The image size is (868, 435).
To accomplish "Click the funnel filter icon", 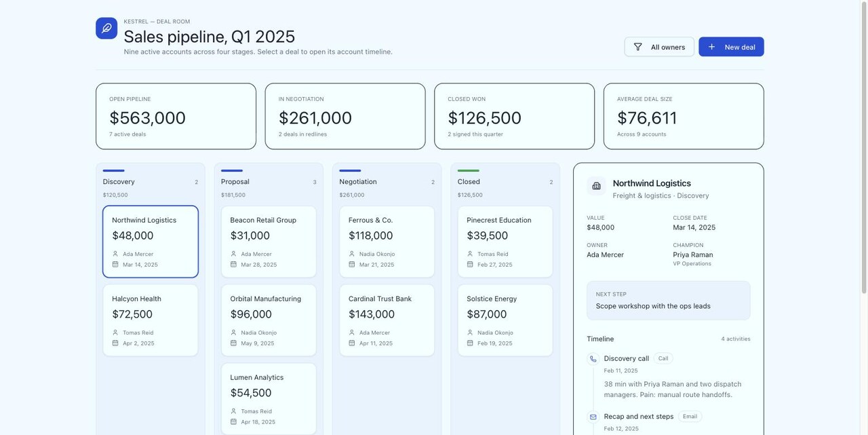I will click(x=638, y=47).
